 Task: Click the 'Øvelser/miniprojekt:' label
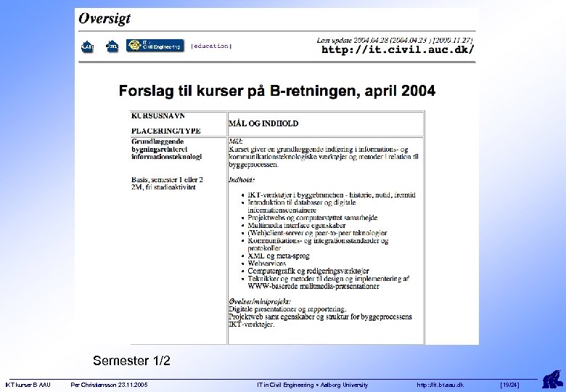[x=260, y=301]
